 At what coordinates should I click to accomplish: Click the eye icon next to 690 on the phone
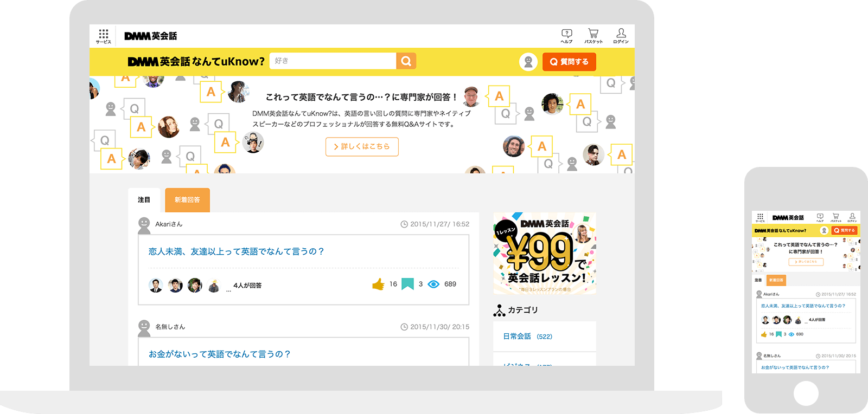pyautogui.click(x=792, y=334)
